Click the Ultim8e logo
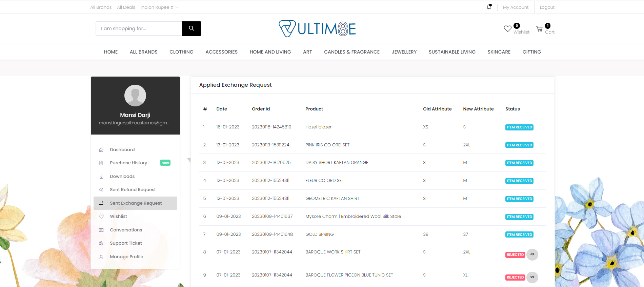 (317, 29)
